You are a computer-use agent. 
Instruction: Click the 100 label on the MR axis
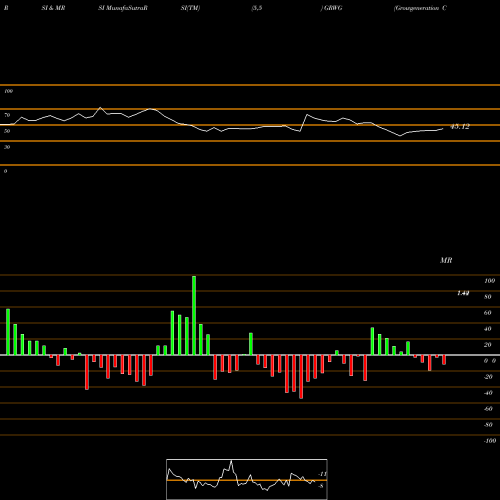click(x=489, y=281)
